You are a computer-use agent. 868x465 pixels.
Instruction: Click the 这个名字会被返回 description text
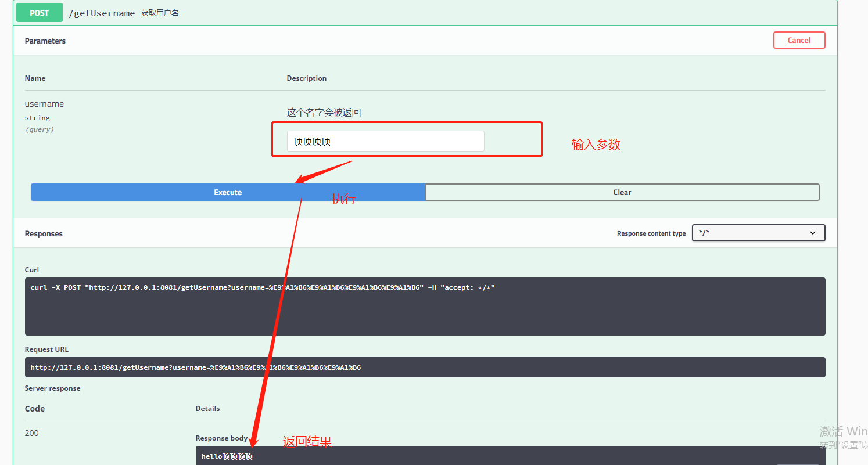tap(324, 113)
